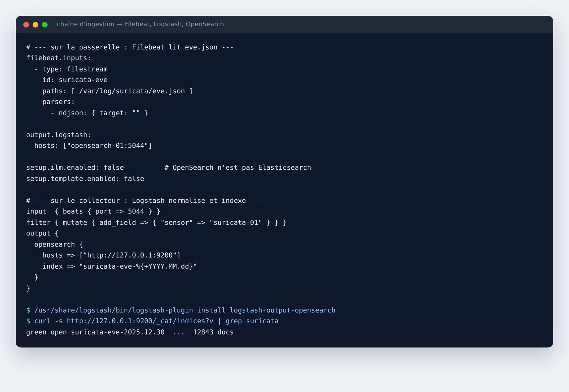
Task: Click the ndjson target line
Action: click(100, 113)
